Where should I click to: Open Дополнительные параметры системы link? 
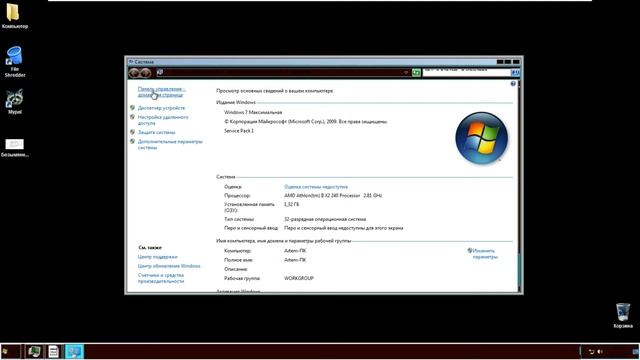(x=170, y=144)
